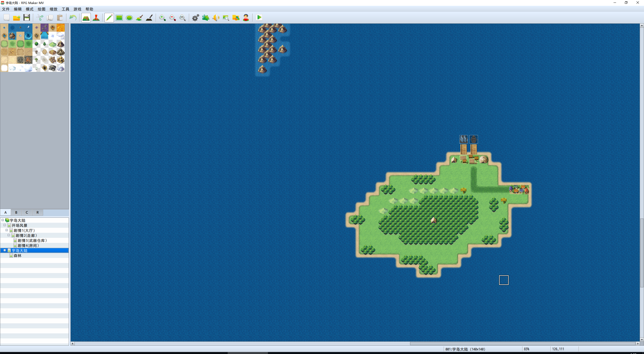Open the 模式 menu

point(30,9)
